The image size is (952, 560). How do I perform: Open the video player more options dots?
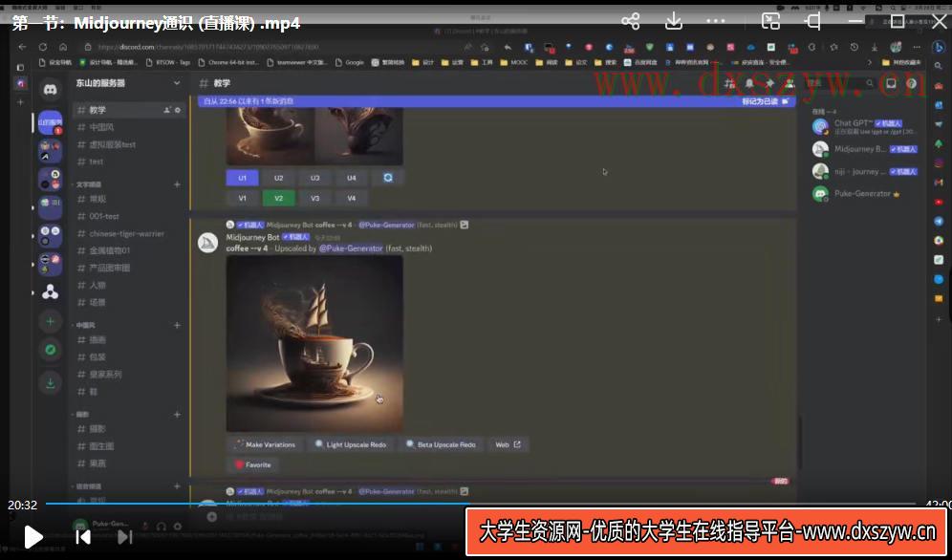pos(717,21)
